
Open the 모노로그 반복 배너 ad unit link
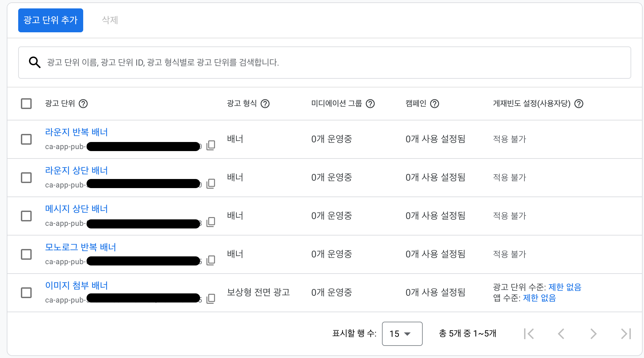[x=80, y=247]
